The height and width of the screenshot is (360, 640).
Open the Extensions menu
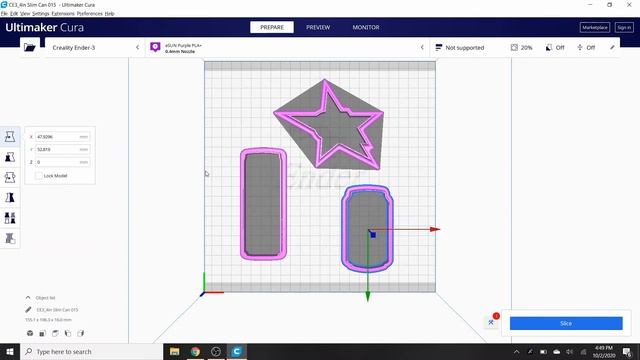(x=63, y=13)
